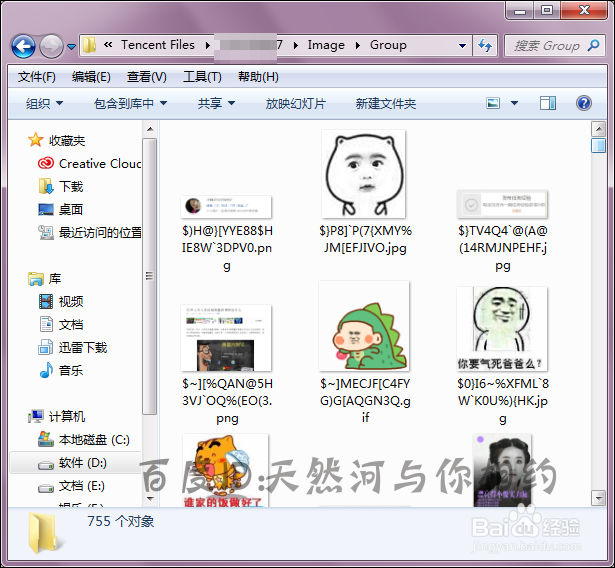Viewport: 615px width, 568px height.
Task: Open the 包含到库中 dropdown
Action: pos(131,104)
